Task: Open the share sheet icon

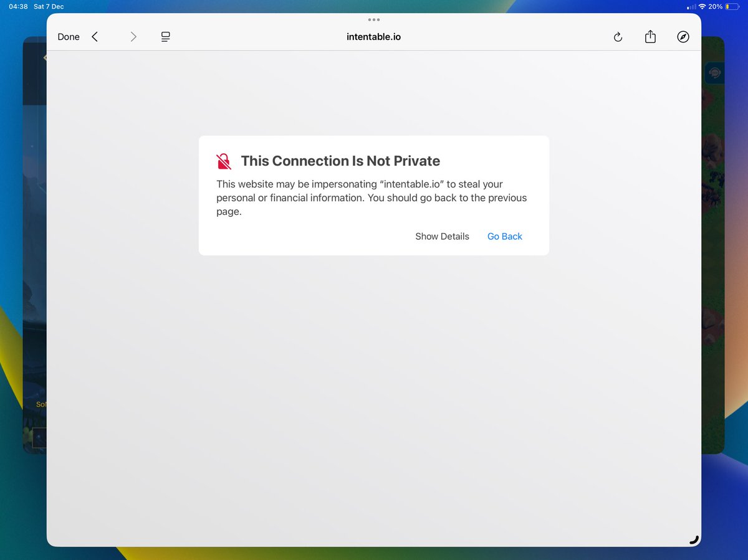Action: point(650,36)
